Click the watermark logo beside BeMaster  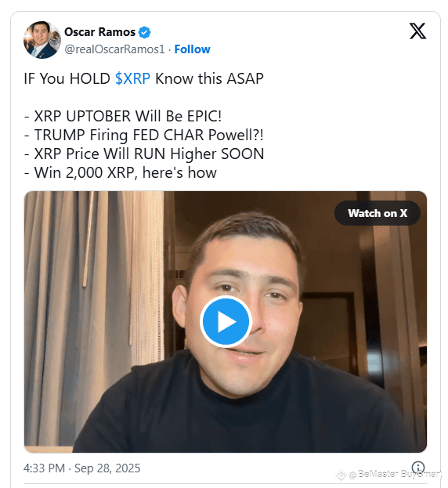click(x=341, y=475)
